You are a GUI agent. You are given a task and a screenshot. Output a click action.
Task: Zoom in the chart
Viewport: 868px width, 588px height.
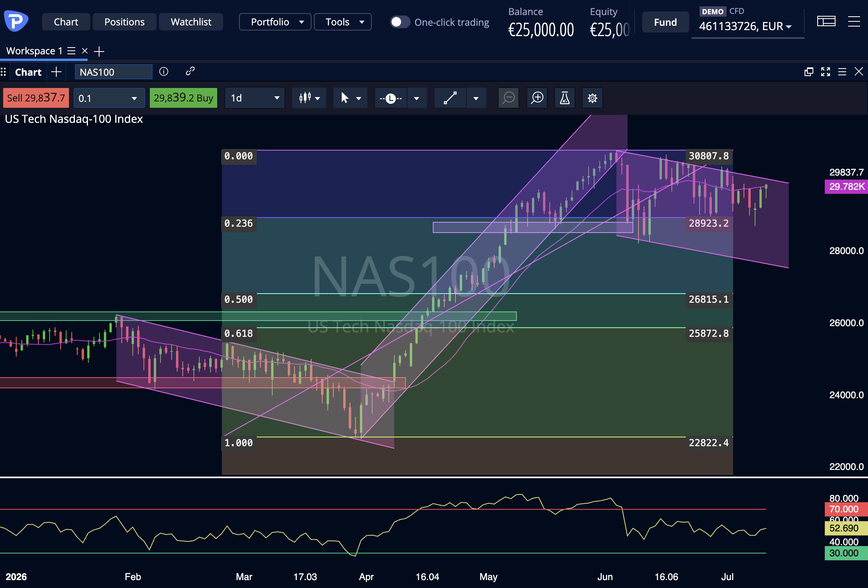pos(537,98)
